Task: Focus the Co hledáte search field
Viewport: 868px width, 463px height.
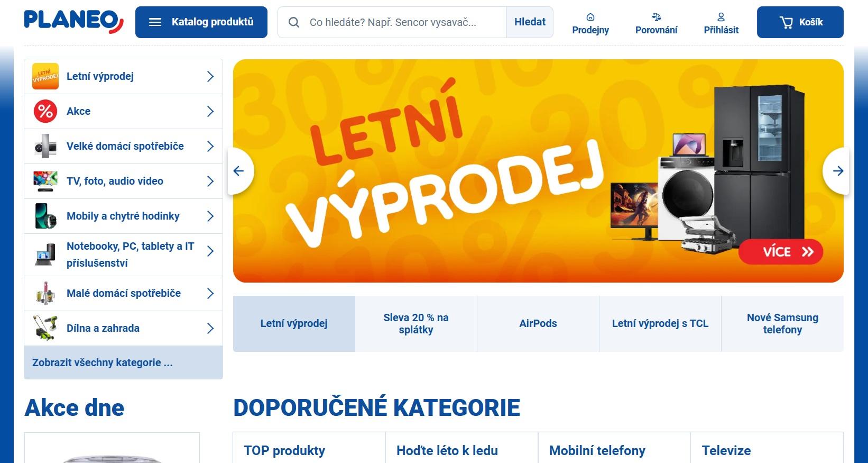Action: [392, 22]
